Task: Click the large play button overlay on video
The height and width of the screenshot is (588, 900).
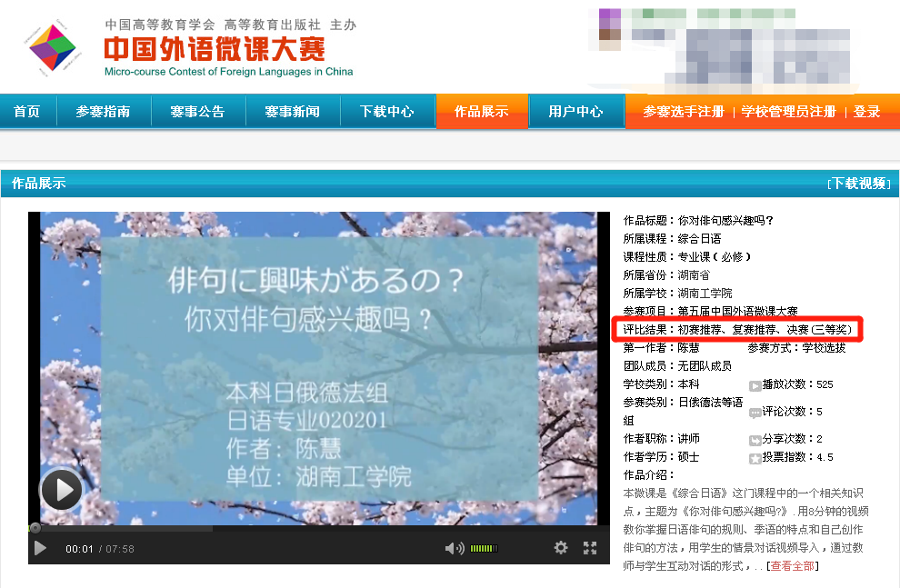Action: pos(61,492)
